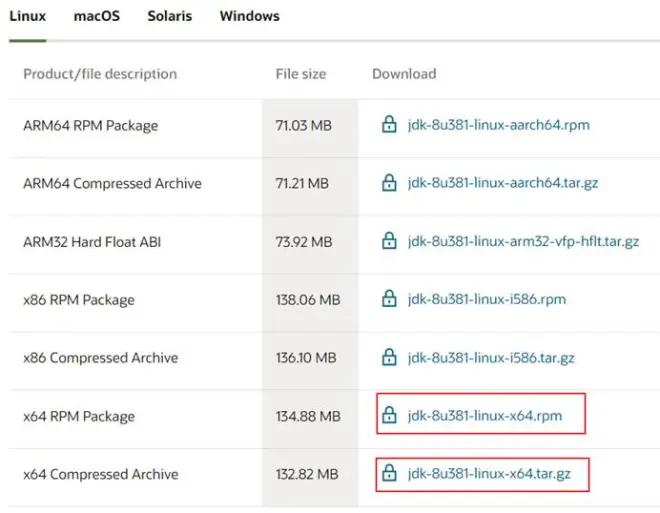Click lock icon beside jdk-8u381-linux-aarch64.rpm
The image size is (660, 513).
(x=389, y=125)
